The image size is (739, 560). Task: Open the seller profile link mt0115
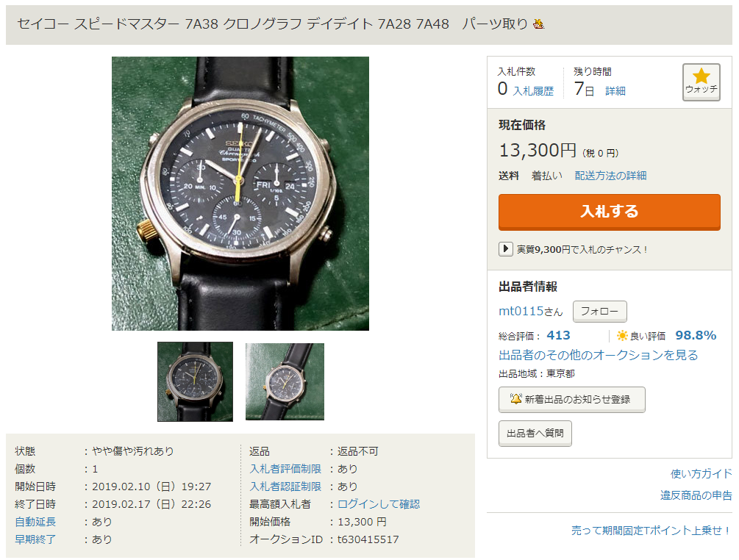click(521, 312)
